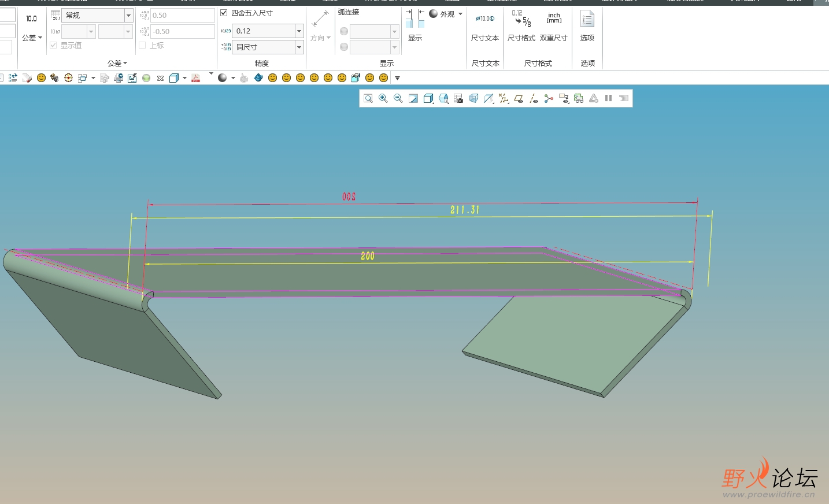Image resolution: width=829 pixels, height=504 pixels.
Task: Click the double-X close windows icon
Action: [x=160, y=78]
